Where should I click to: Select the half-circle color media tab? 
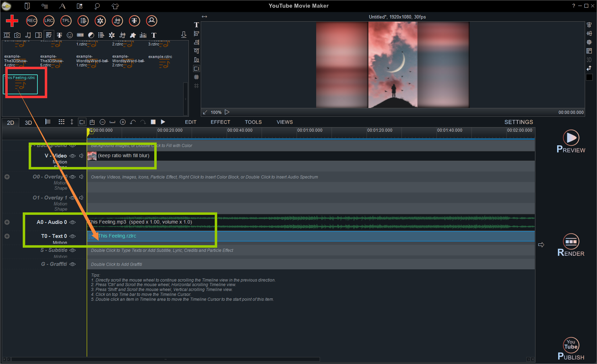coord(91,35)
